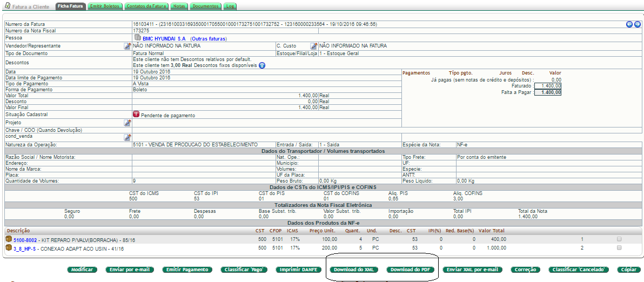Click Download do PDF button
The width and height of the screenshot is (644, 282).
tap(410, 270)
